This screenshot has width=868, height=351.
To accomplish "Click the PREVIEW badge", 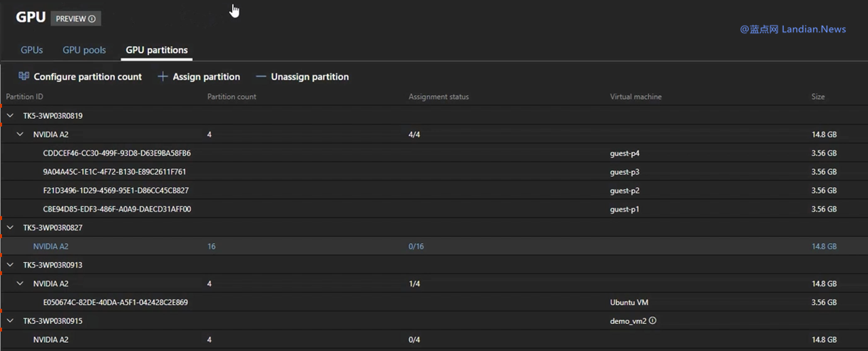I will tap(76, 19).
